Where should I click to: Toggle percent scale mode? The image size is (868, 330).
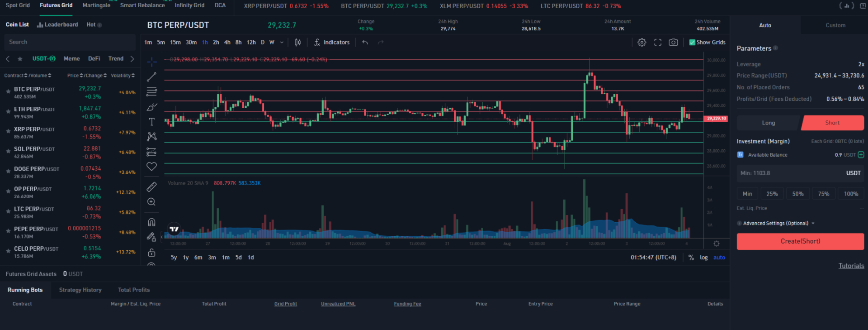tap(691, 257)
